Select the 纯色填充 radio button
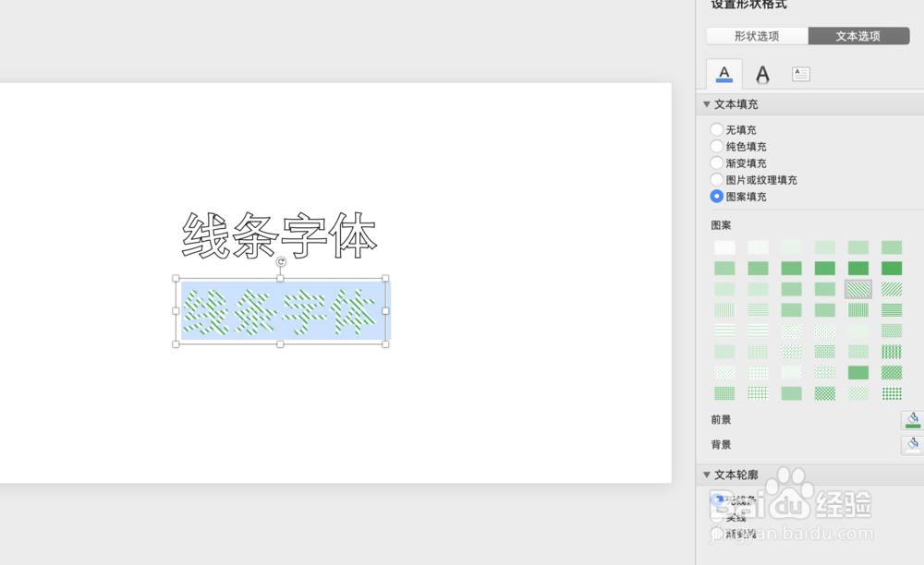This screenshot has height=565, width=924. click(717, 146)
